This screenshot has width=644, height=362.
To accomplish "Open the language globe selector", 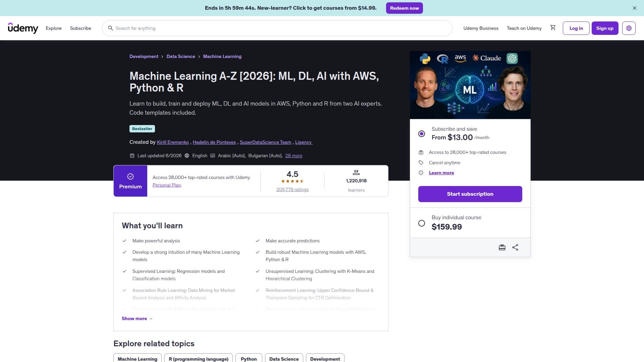I will click(629, 28).
